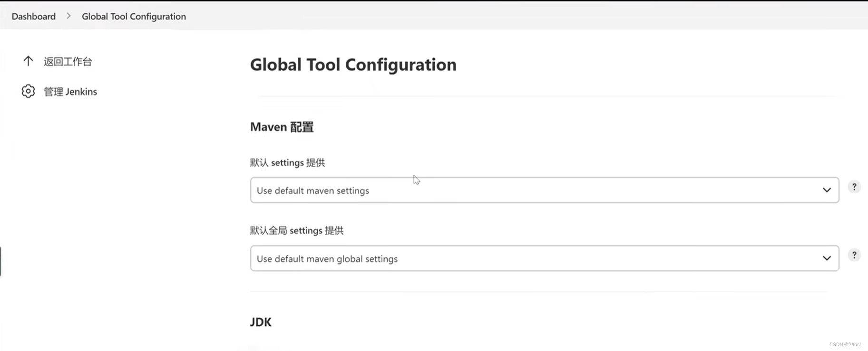
Task: Open the Use default maven settings dropdown
Action: point(545,190)
